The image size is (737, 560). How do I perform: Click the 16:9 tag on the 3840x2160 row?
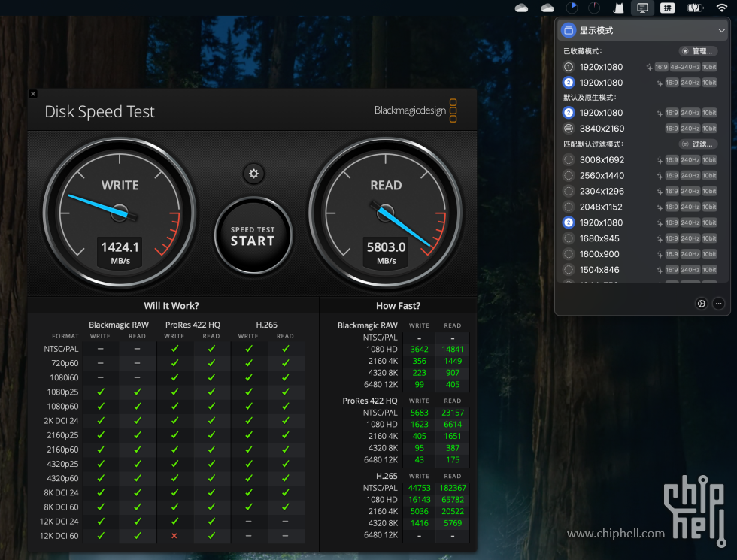click(672, 129)
